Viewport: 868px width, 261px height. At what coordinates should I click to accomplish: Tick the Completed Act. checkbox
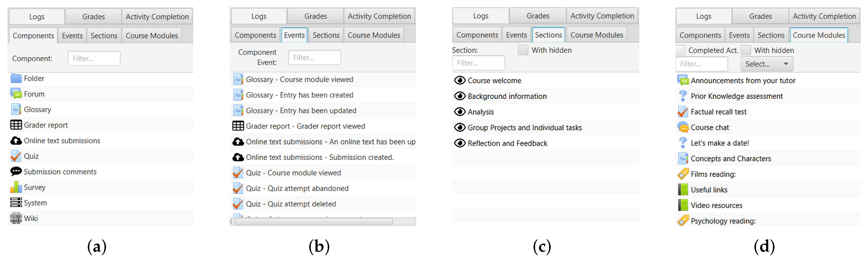pos(680,50)
